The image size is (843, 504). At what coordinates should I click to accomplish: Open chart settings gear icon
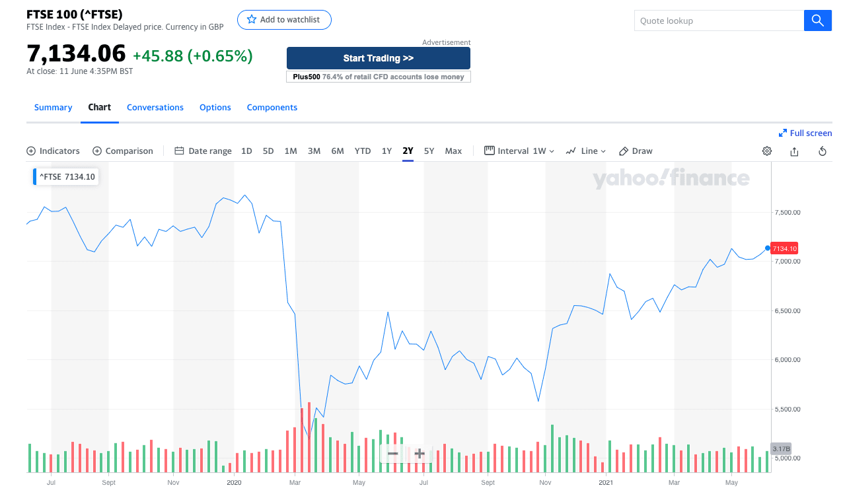(767, 151)
